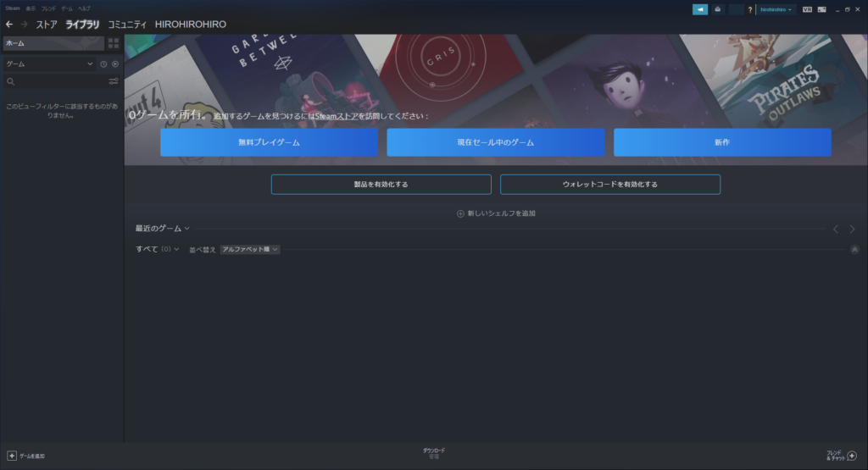
Task: Open notifications inbox icon
Action: (x=717, y=9)
